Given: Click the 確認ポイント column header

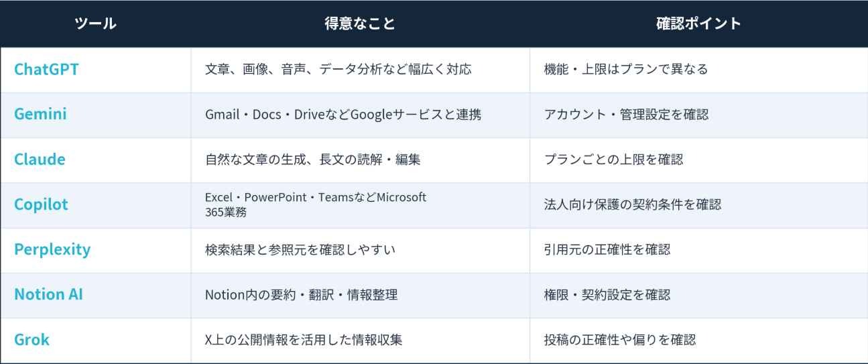Looking at the screenshot, I should [x=698, y=23].
